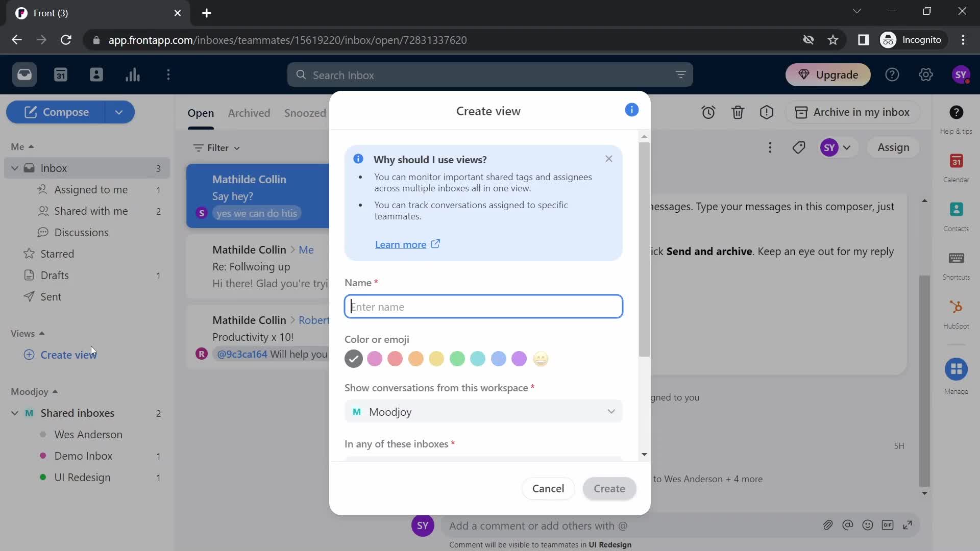Click the Create button to save view
Screen dimensions: 980x551
click(609, 488)
